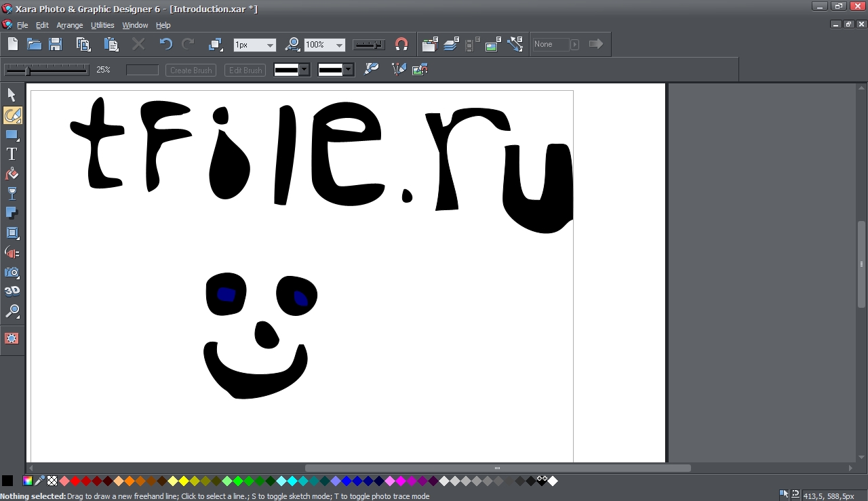This screenshot has width=868, height=501.
Task: Toggle sketch mode icon
Action: [399, 69]
